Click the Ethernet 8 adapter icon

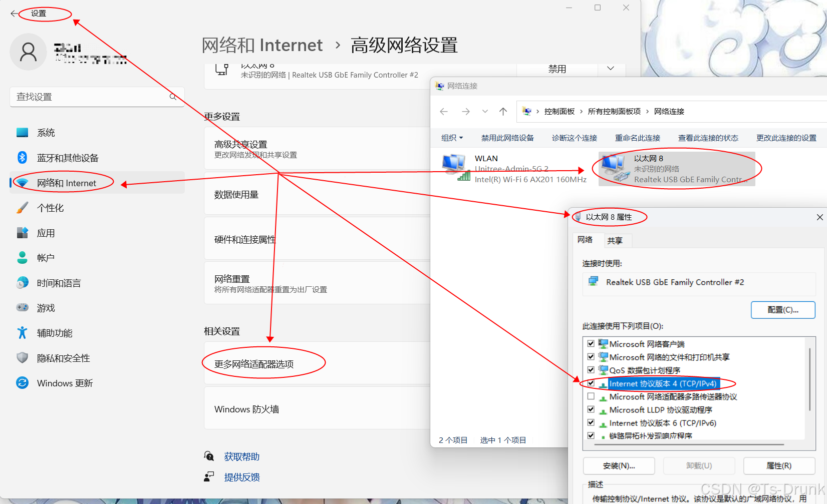(616, 169)
